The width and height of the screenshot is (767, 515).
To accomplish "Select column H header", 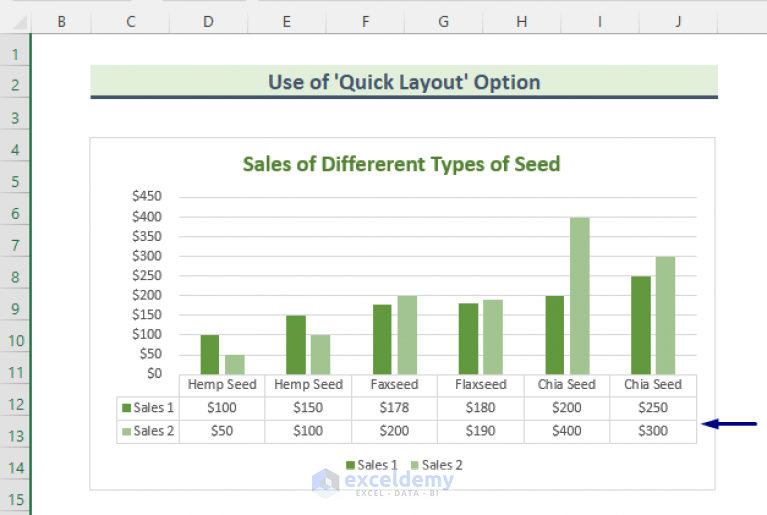I will pyautogui.click(x=522, y=22).
